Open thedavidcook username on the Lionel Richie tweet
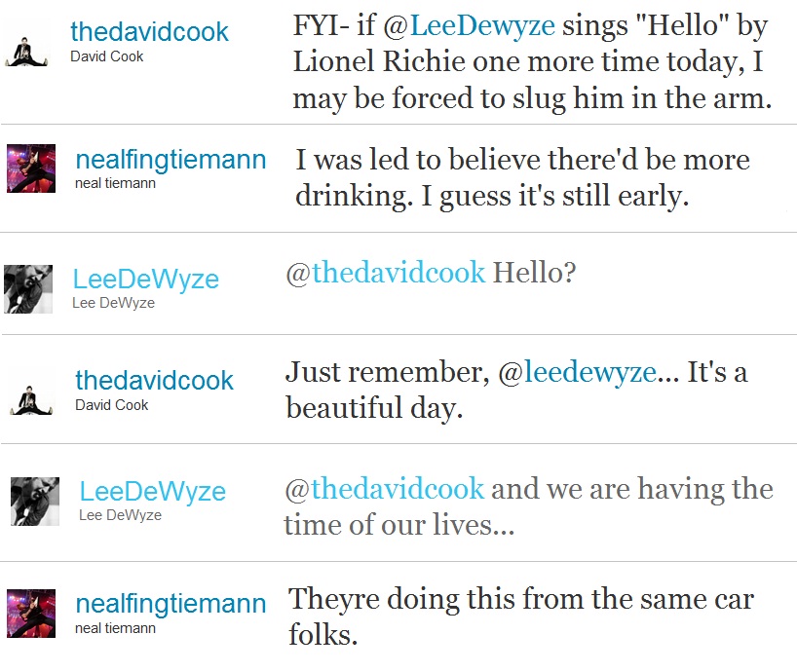This screenshot has height=672, width=797. [149, 31]
